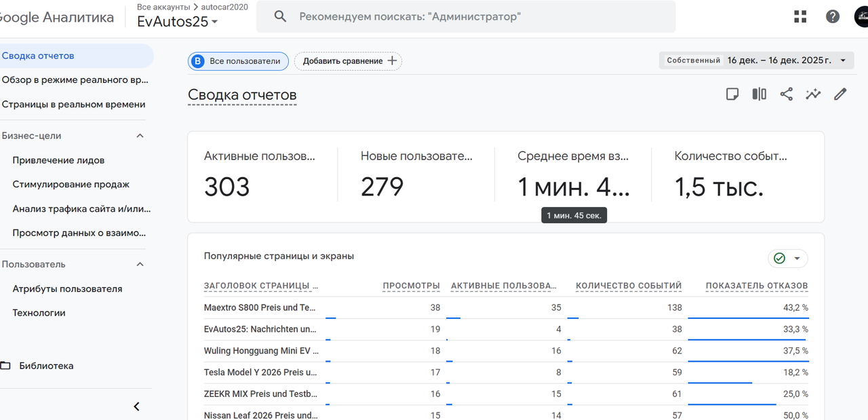
Task: Click ZEEKR MIX Preis row title
Action: 260,394
